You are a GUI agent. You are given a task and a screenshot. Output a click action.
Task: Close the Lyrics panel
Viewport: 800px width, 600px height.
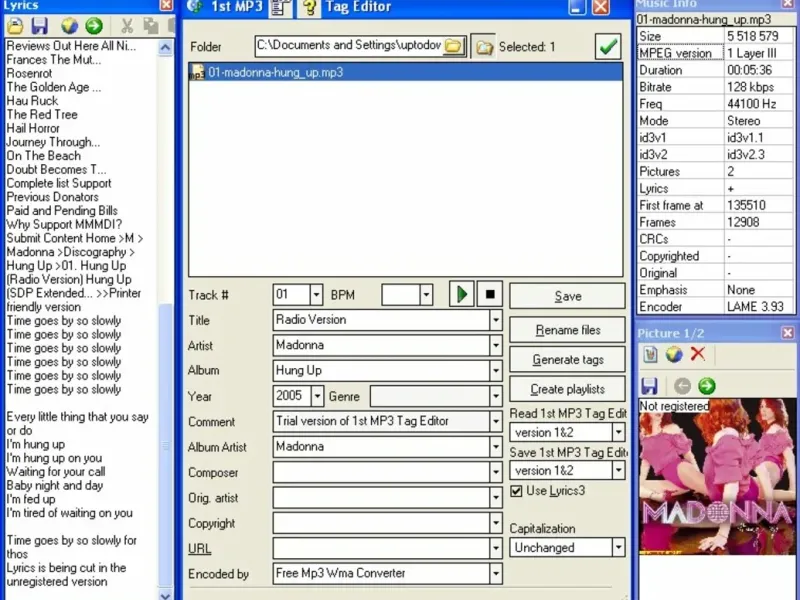(x=166, y=5)
